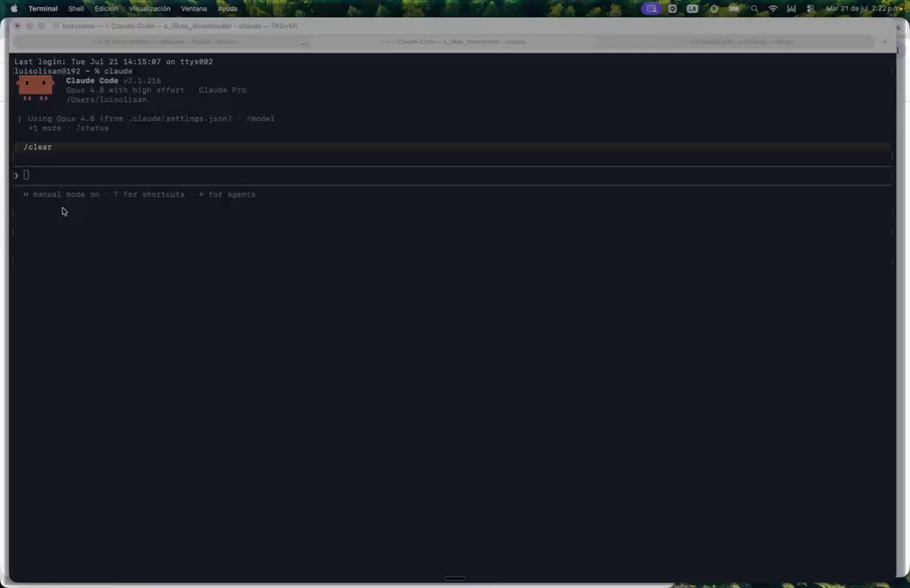
Task: Click the 'luisolisan@192 ~ % claude' command line
Action: pyautogui.click(x=74, y=71)
